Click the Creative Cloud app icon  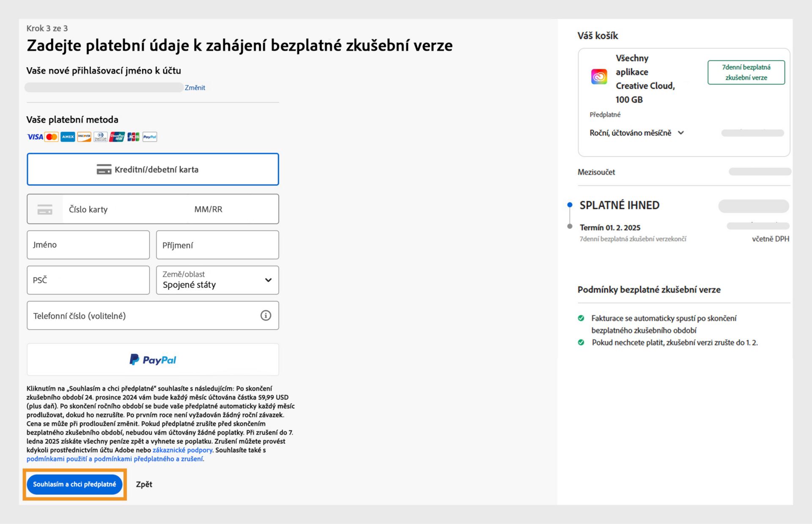coord(599,77)
